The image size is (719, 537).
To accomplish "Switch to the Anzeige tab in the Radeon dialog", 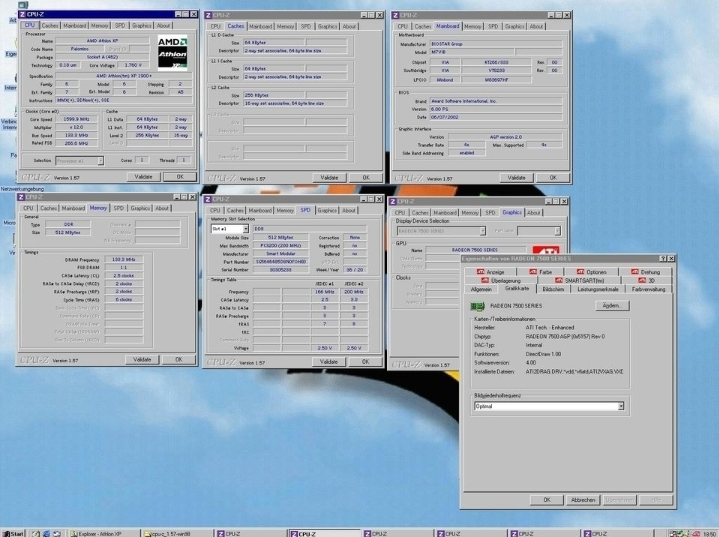I will pos(491,272).
